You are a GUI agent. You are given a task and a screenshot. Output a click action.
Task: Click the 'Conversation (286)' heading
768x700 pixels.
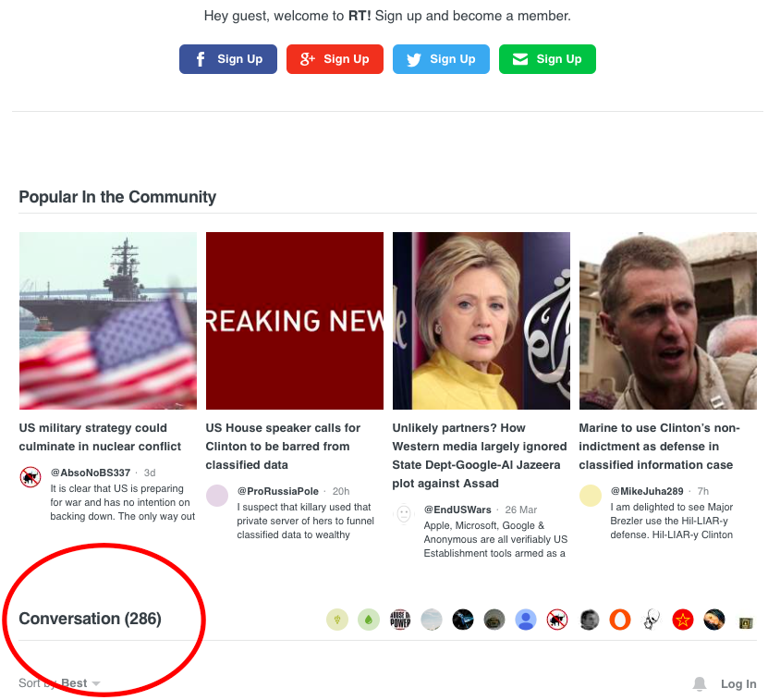coord(91,619)
